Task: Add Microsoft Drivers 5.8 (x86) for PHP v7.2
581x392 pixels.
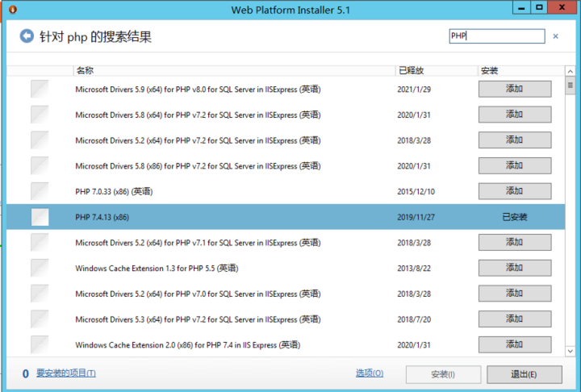Action: [x=515, y=165]
